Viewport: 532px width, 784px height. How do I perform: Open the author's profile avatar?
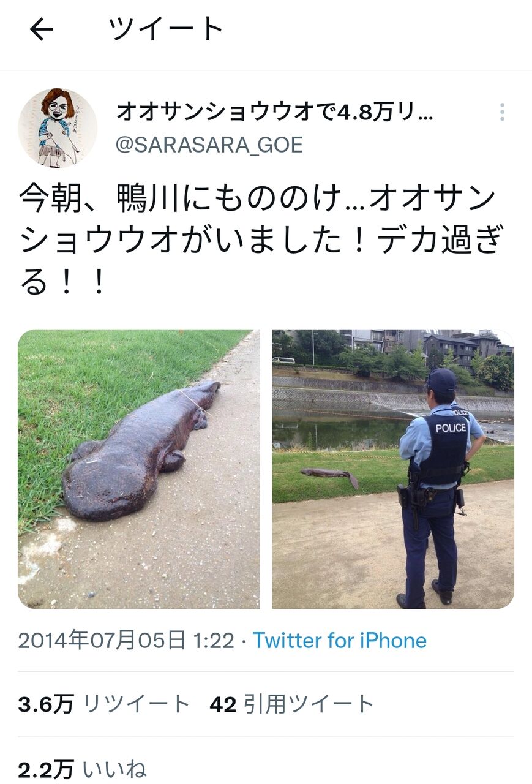click(58, 127)
